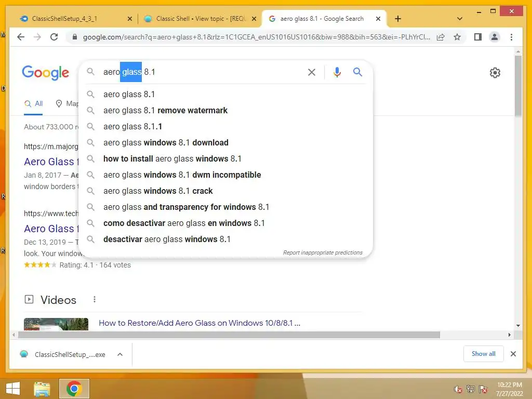The image size is (532, 399).
Task: Start a voice search with the microphone
Action: [x=337, y=72]
